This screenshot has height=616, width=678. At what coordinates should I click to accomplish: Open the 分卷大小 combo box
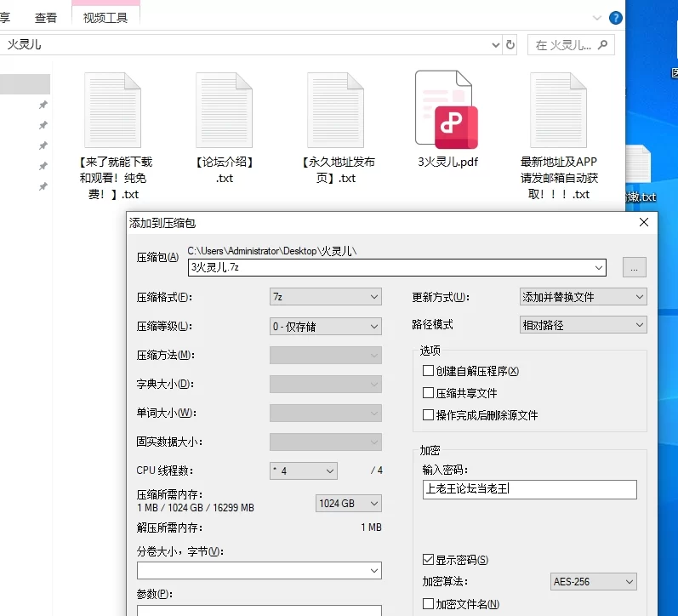(259, 571)
